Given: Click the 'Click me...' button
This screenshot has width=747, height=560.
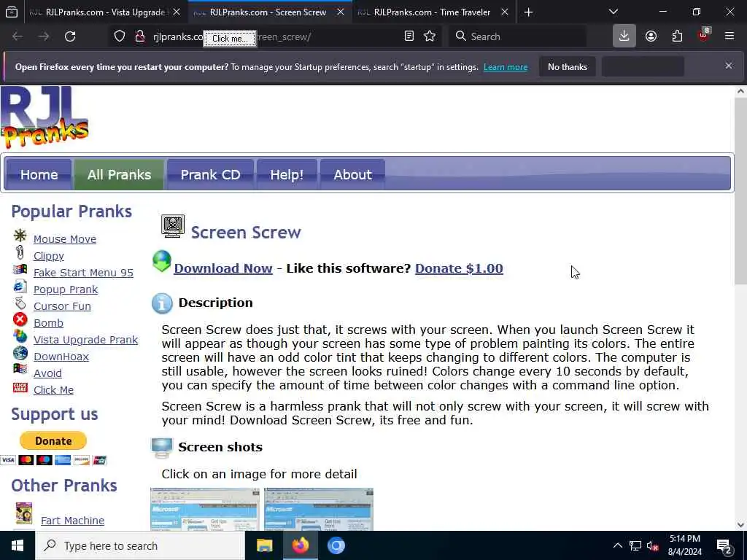Looking at the screenshot, I should (x=230, y=39).
